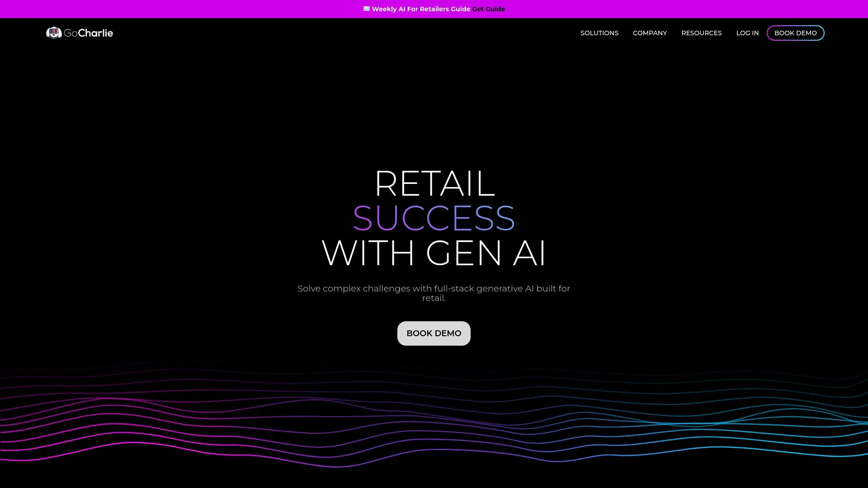Expand the COMPANY navigation menu
Image resolution: width=868 pixels, height=488 pixels.
click(649, 33)
